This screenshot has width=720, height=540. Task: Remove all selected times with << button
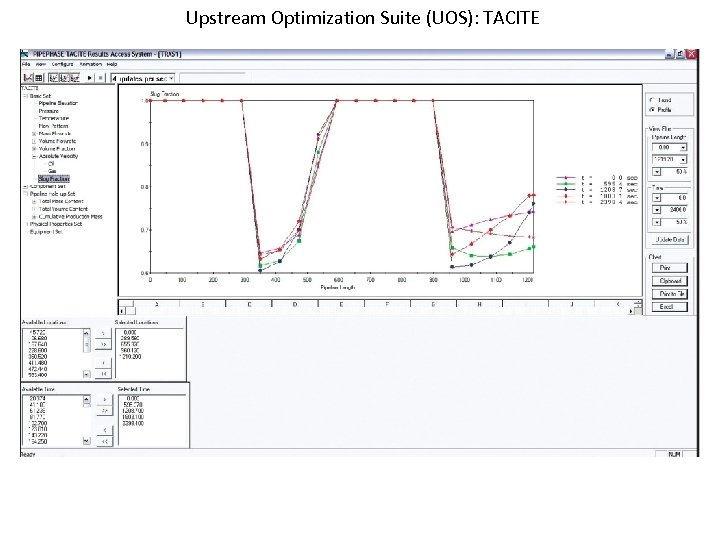coord(105,441)
